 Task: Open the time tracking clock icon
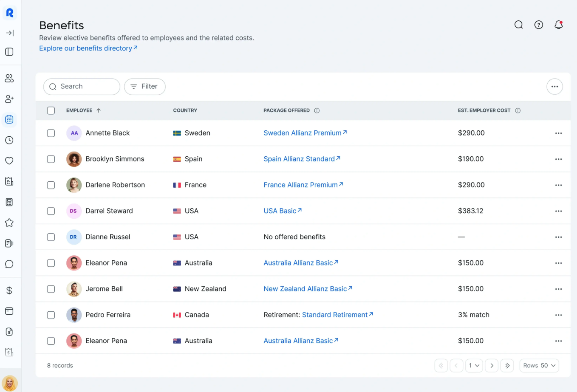[9, 140]
